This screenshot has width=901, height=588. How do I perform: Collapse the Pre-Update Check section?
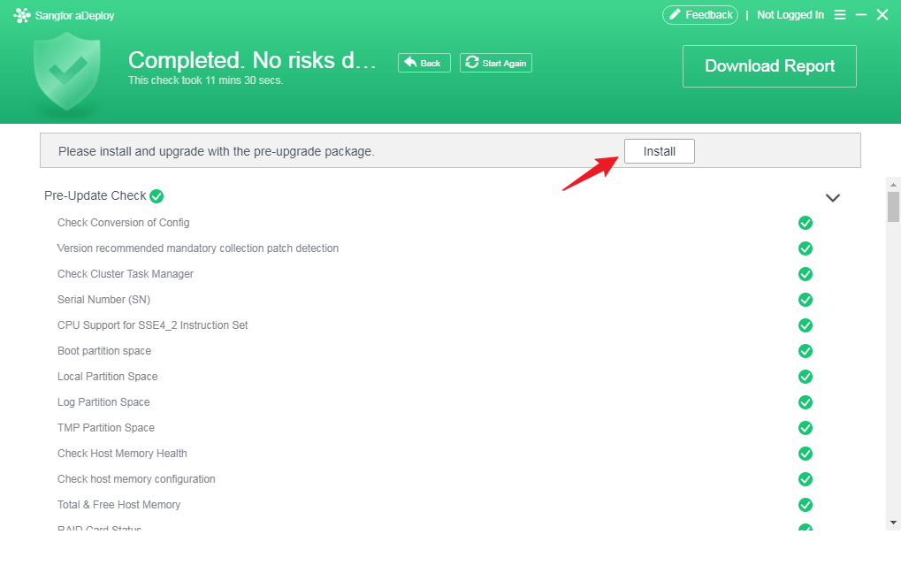[x=832, y=197]
